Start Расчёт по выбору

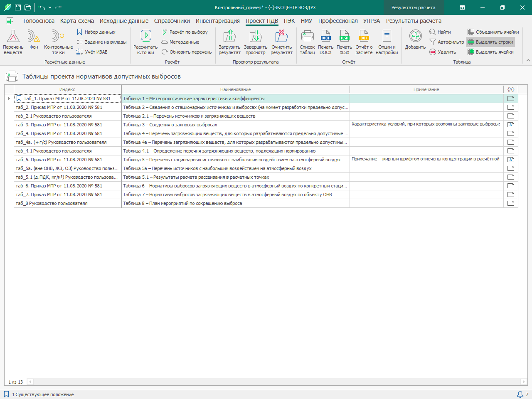pyautogui.click(x=185, y=32)
